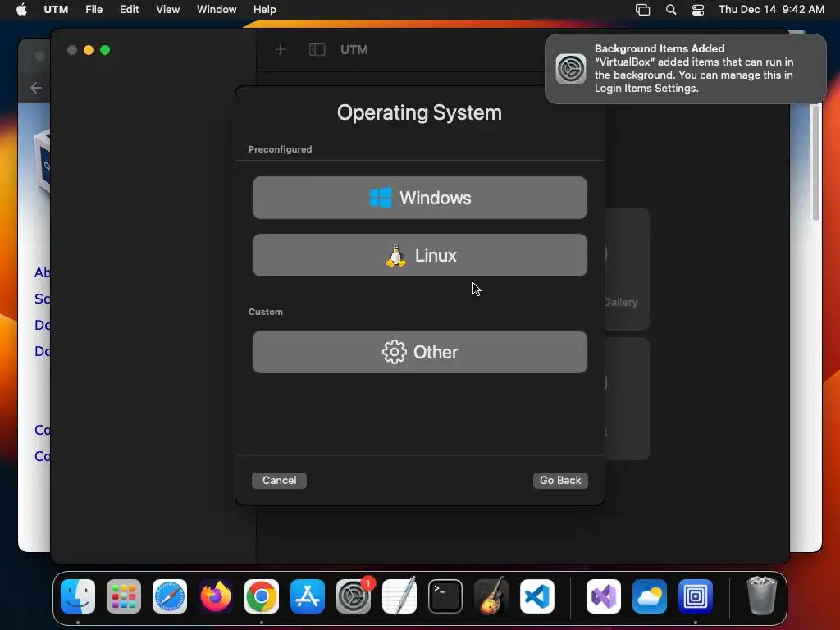
Task: Open Control Center in menu bar
Action: coord(698,10)
